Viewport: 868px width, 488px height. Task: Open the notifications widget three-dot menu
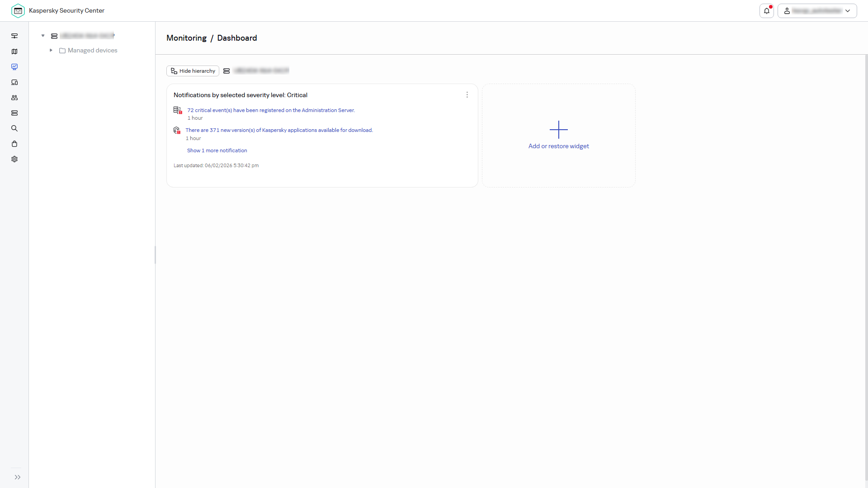(x=467, y=95)
